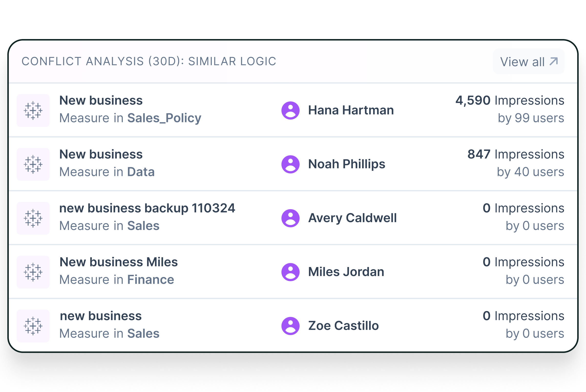This screenshot has width=586, height=392.
Task: Click the Sales_Policy workspace link
Action: pyautogui.click(x=164, y=118)
